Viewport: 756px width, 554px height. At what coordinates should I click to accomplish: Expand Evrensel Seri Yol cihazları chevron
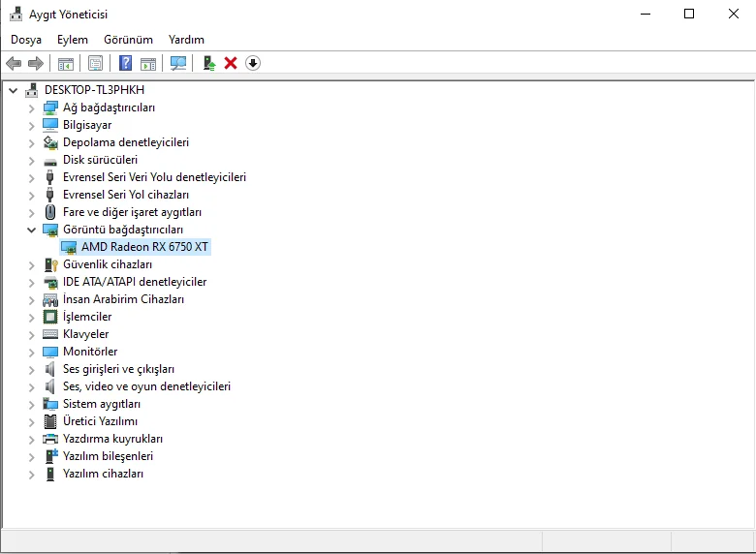point(32,195)
